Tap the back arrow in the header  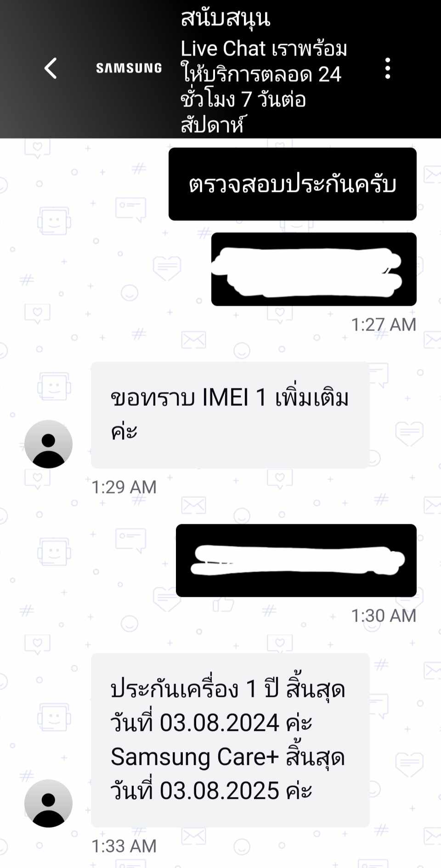51,68
